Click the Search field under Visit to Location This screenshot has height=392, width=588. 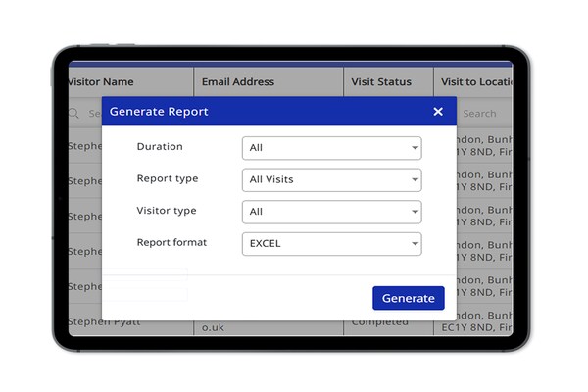485,114
